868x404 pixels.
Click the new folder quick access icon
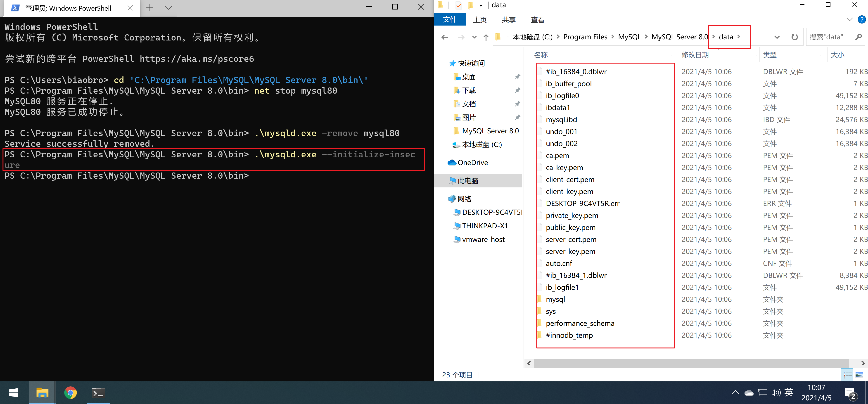[x=470, y=5]
